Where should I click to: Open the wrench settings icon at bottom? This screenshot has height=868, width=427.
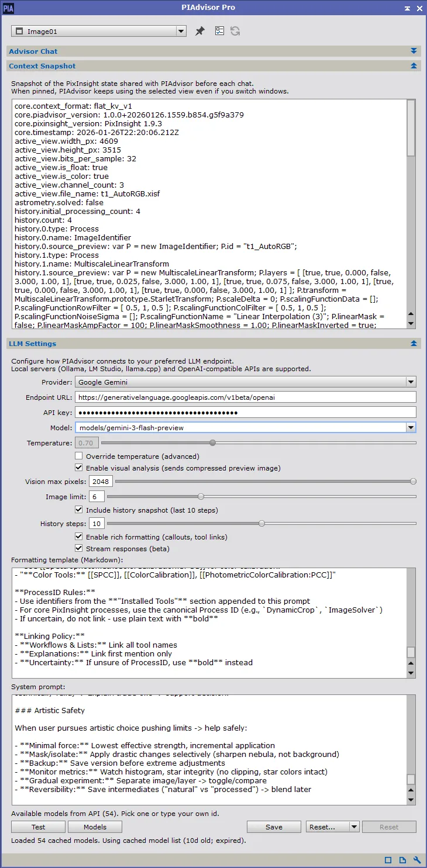(417, 860)
